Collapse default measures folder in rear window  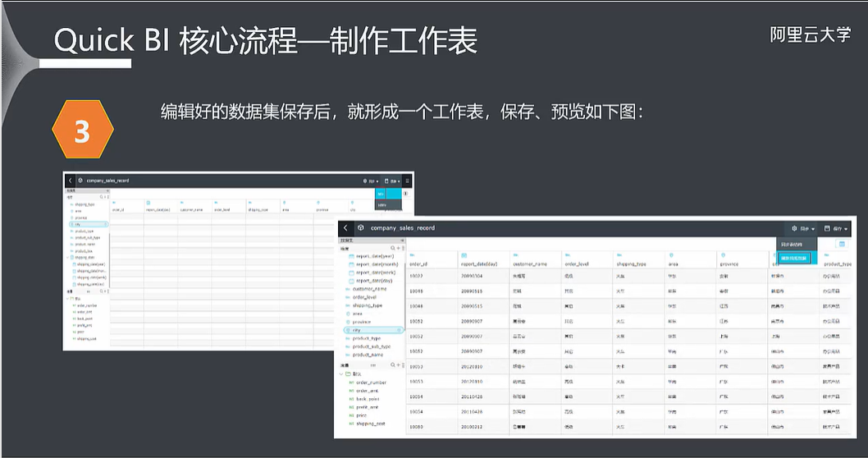click(x=68, y=299)
